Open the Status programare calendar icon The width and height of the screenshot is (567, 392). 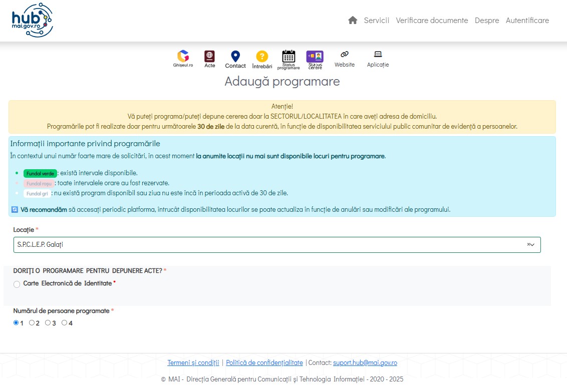(x=289, y=60)
